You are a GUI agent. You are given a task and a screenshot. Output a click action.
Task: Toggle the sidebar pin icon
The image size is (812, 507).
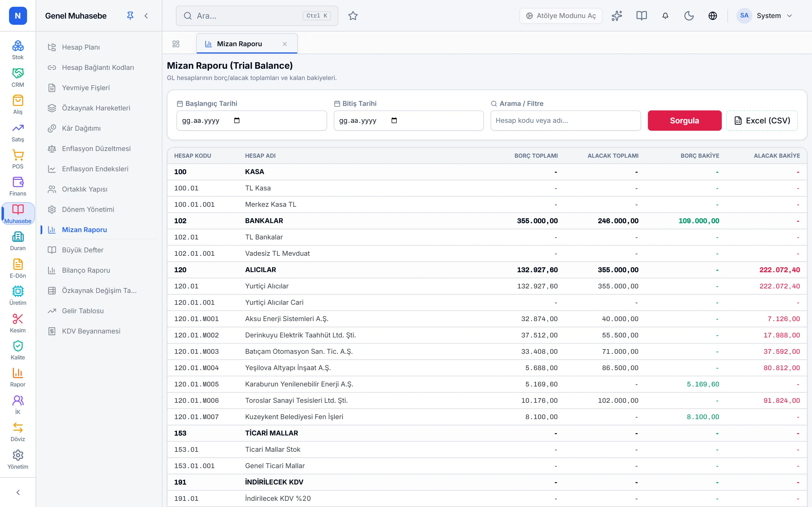coord(130,16)
